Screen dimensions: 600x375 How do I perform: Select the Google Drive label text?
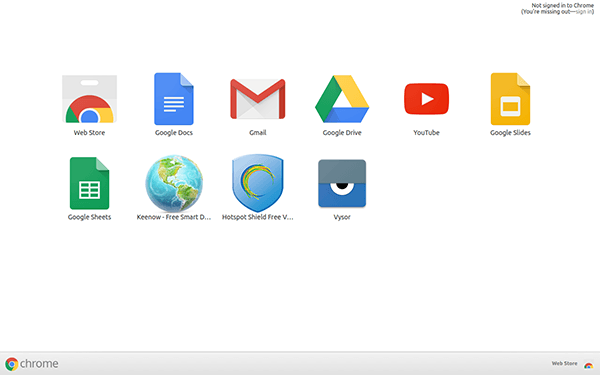[342, 133]
